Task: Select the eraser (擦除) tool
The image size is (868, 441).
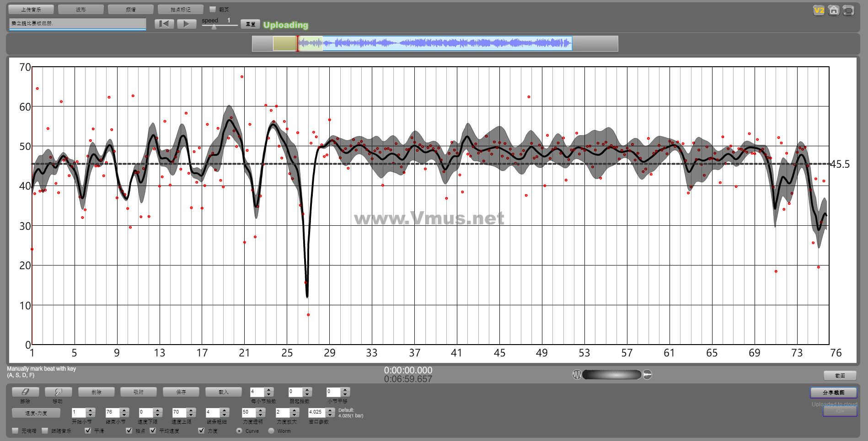Action: coord(25,392)
